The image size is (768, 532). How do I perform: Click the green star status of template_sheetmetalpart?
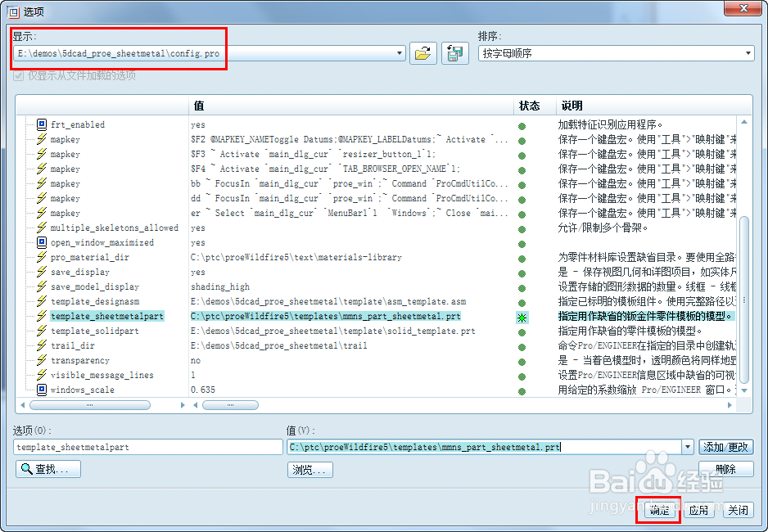coord(522,318)
